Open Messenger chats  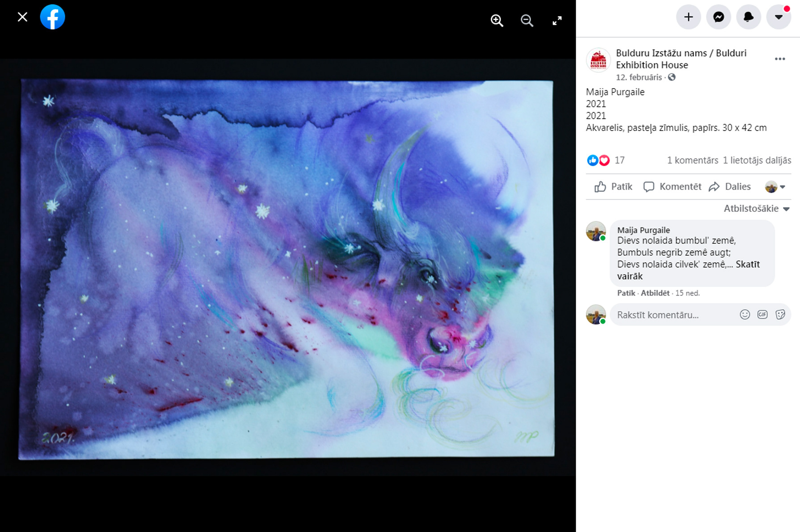click(719, 17)
